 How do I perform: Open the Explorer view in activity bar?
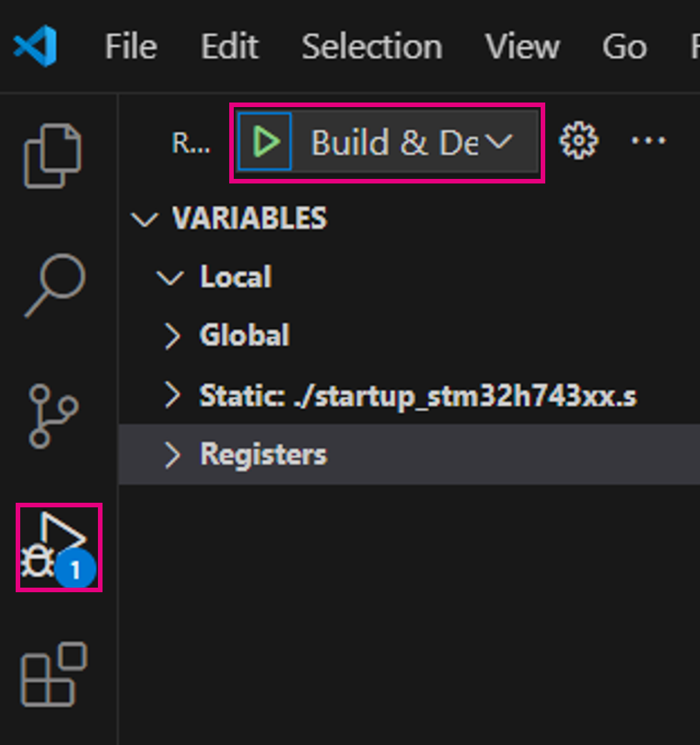[53, 155]
